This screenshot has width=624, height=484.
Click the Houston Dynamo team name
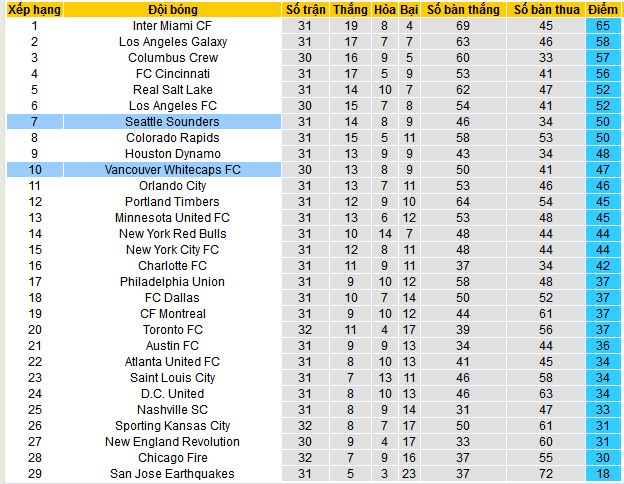pos(172,153)
